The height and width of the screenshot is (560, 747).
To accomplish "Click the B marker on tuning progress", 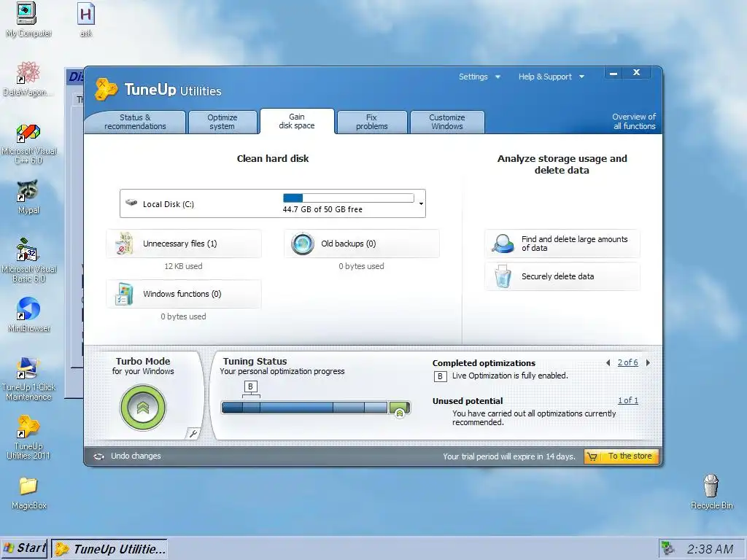I will click(x=251, y=386).
